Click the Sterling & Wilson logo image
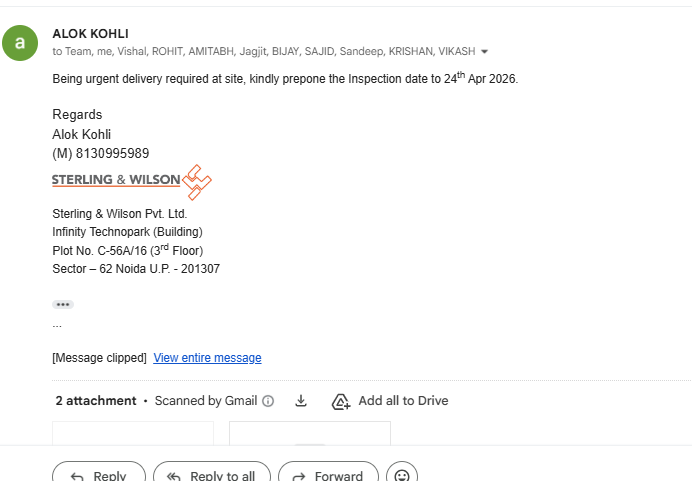Screen dimensions: 692x481 point(132,182)
